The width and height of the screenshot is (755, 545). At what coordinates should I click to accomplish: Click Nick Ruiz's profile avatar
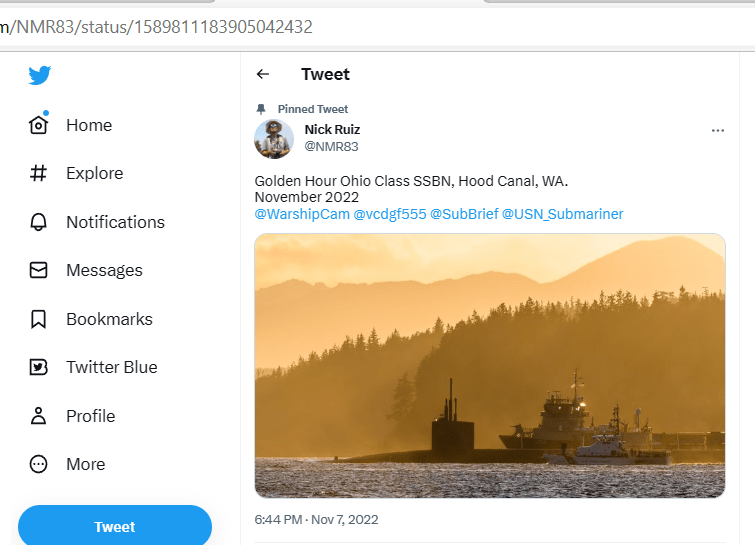[274, 139]
